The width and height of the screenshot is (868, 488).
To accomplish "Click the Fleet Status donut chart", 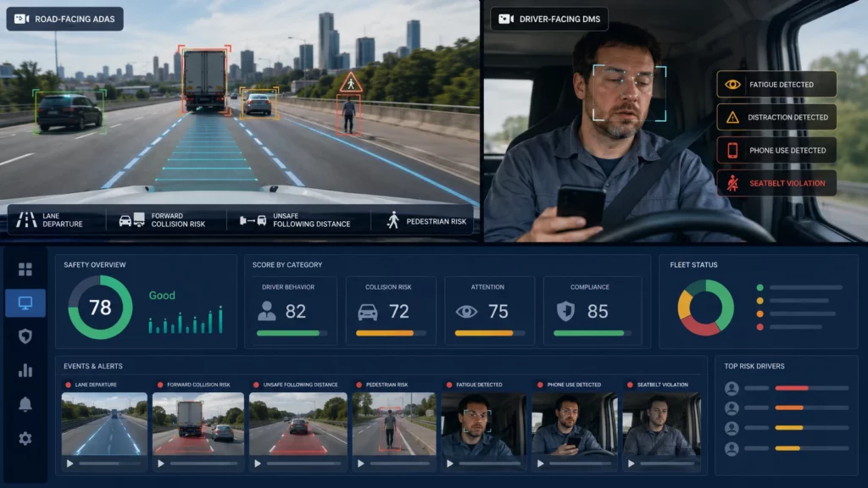I will 706,308.
